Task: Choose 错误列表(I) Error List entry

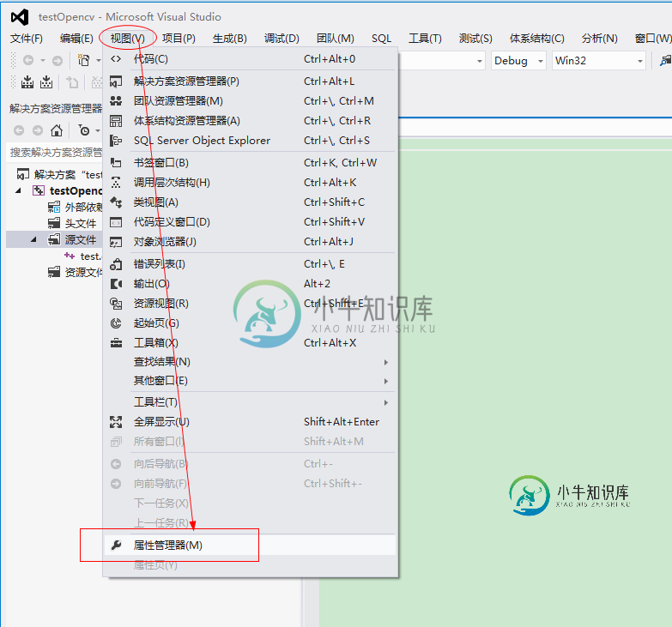Action: click(249, 264)
